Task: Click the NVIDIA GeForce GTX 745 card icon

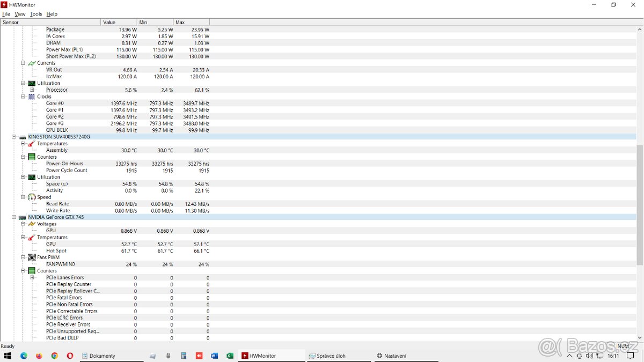Action: tap(23, 217)
